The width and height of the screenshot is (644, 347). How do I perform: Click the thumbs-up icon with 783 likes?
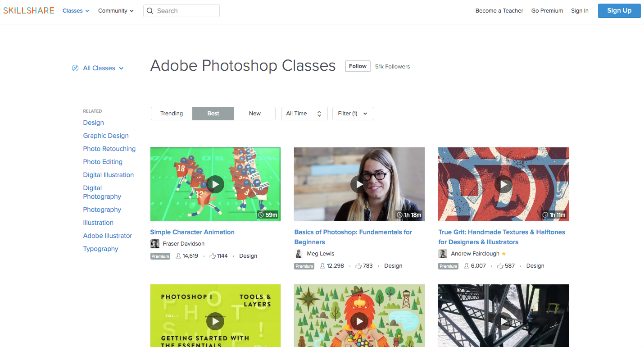[358, 266]
